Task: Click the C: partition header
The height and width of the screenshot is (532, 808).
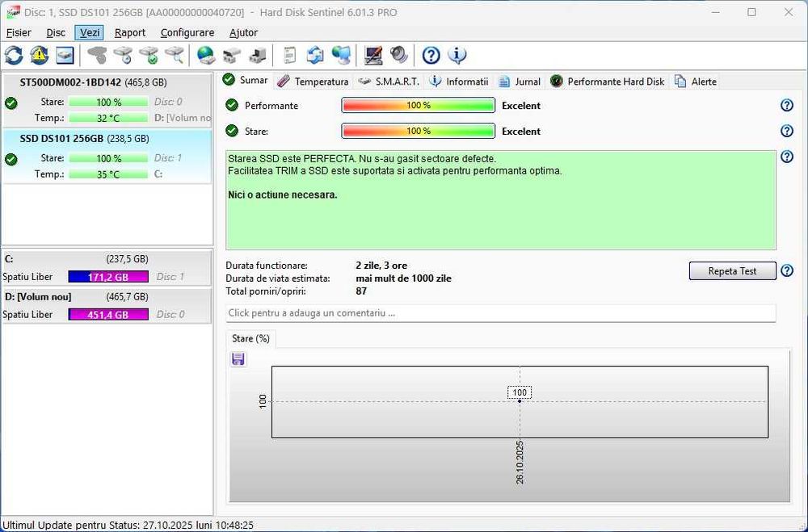Action: pos(107,259)
